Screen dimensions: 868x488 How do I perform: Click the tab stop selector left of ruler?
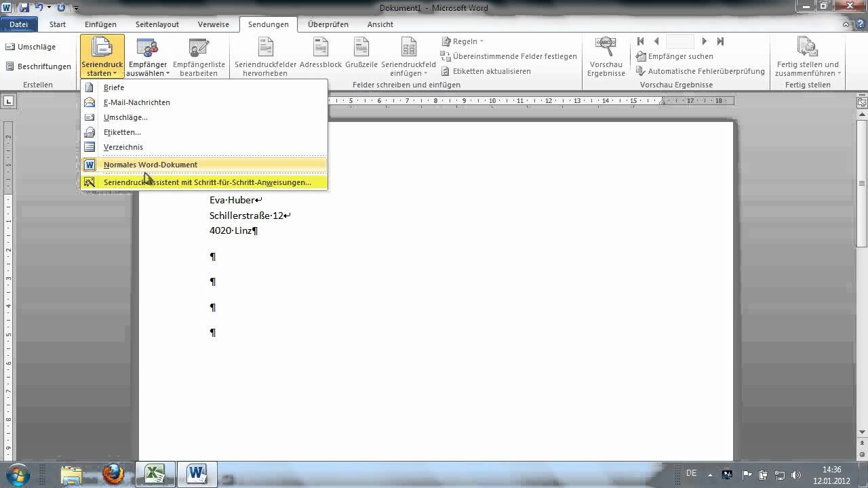(8, 102)
